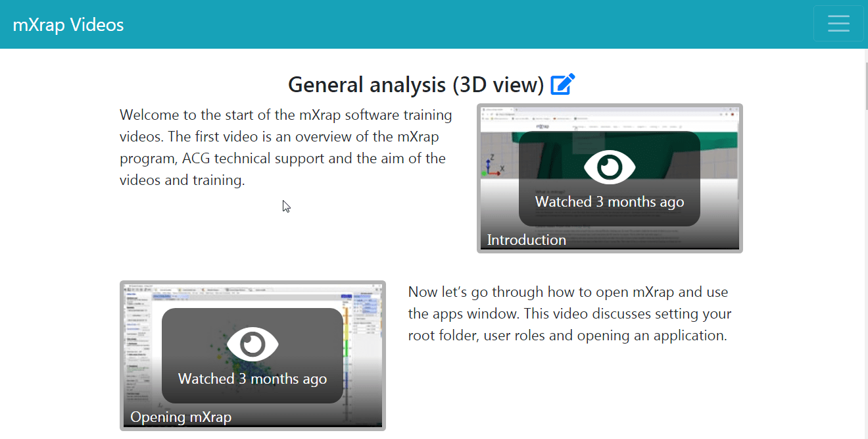Click the eye icon on Introduction video
Image resolution: width=868 pixels, height=439 pixels.
[610, 167]
